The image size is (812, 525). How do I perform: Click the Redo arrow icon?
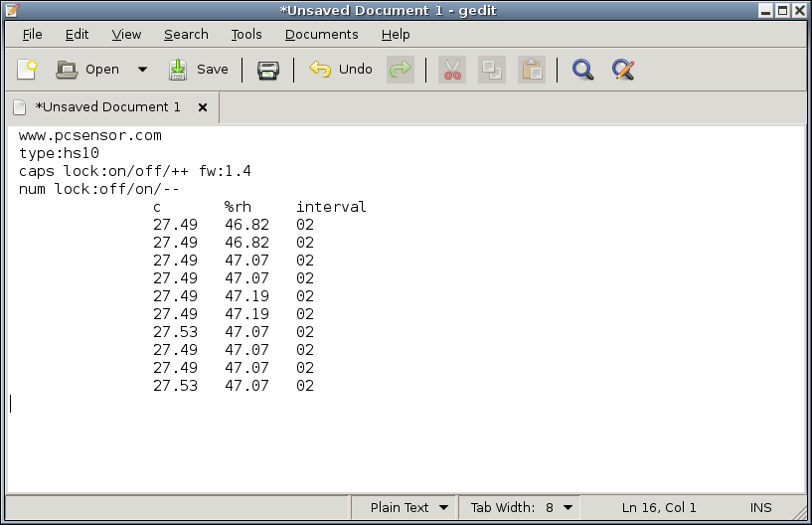pyautogui.click(x=401, y=70)
